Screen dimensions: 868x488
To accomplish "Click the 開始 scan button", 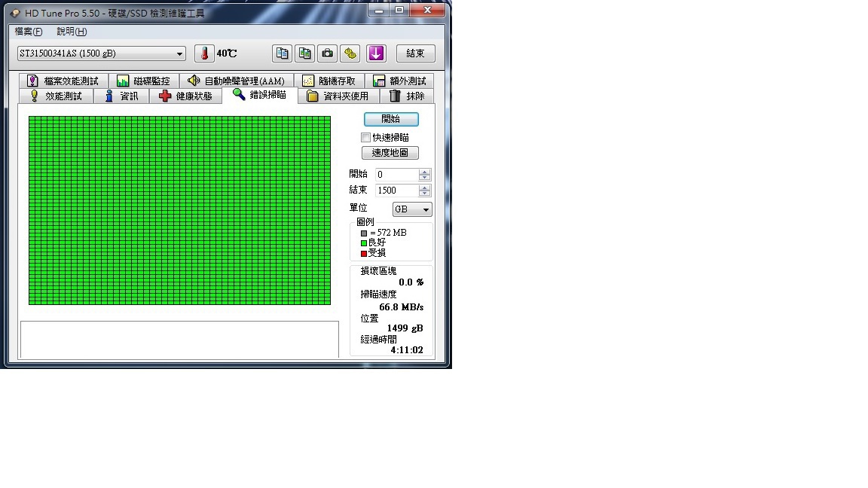I will (391, 119).
